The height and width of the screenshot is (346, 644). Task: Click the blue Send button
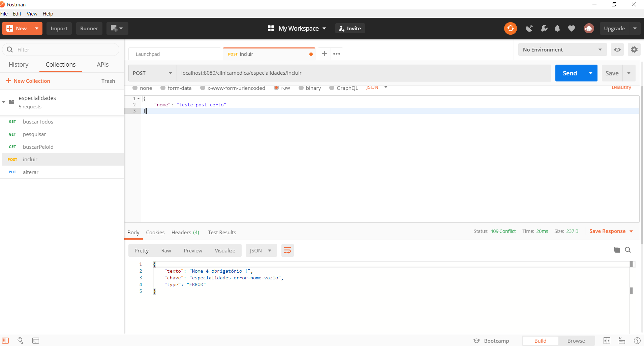[570, 73]
